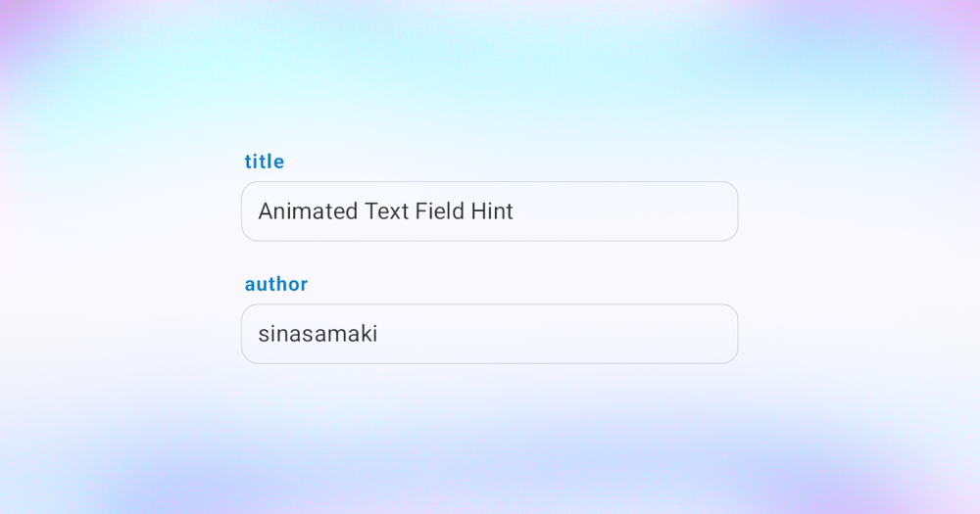Place cursor on "Animated Text Field Hint" text
Screen dimensions: 980x514
[385, 211]
